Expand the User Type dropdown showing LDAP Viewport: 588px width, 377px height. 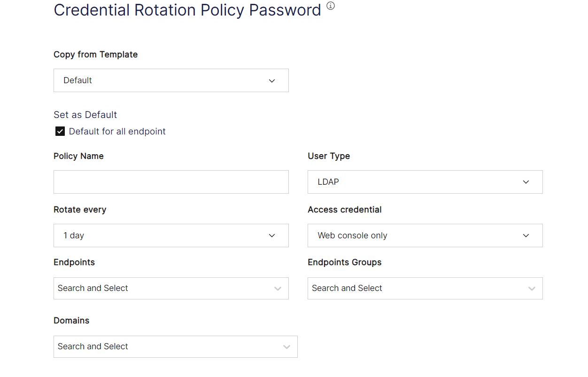tap(425, 181)
